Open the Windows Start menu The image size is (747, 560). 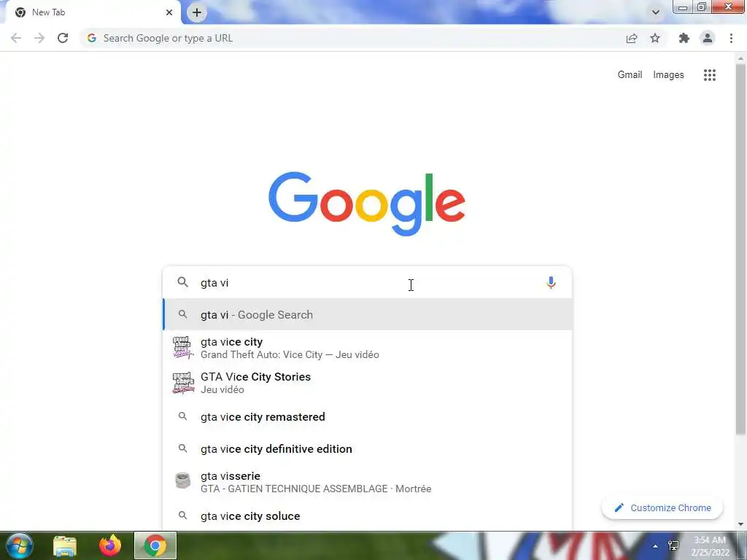click(x=20, y=545)
